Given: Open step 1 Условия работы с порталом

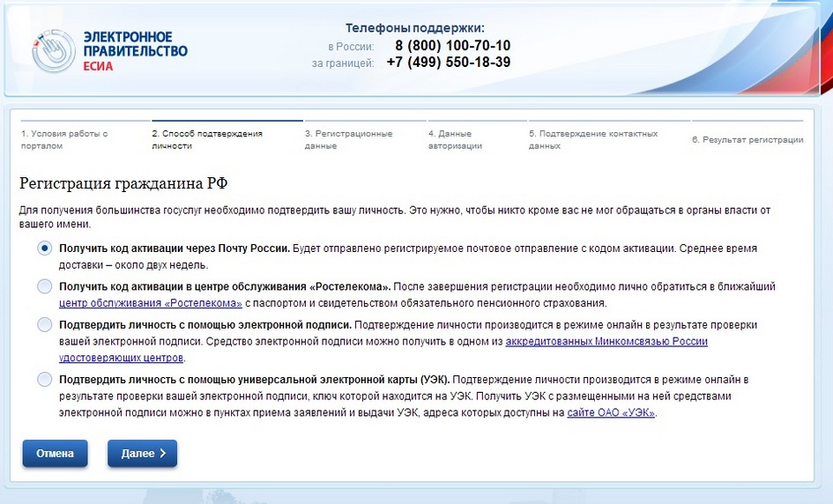Looking at the screenshot, I should coord(64,140).
